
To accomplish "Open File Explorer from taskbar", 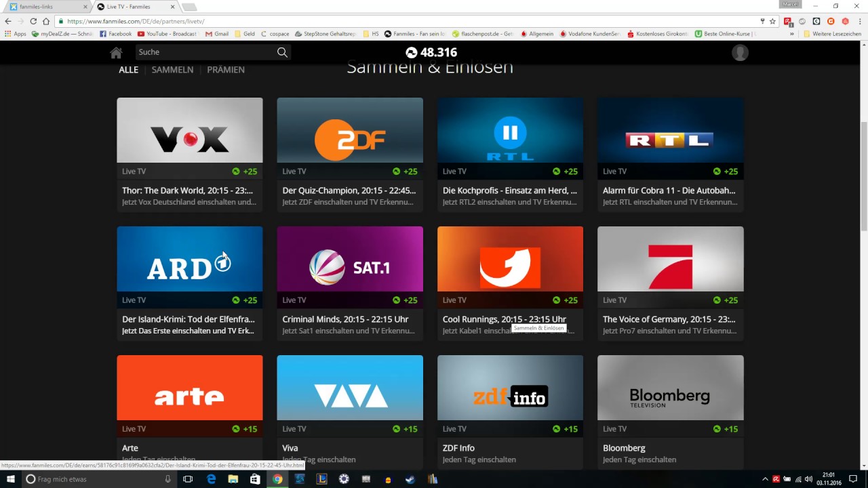I will [233, 479].
